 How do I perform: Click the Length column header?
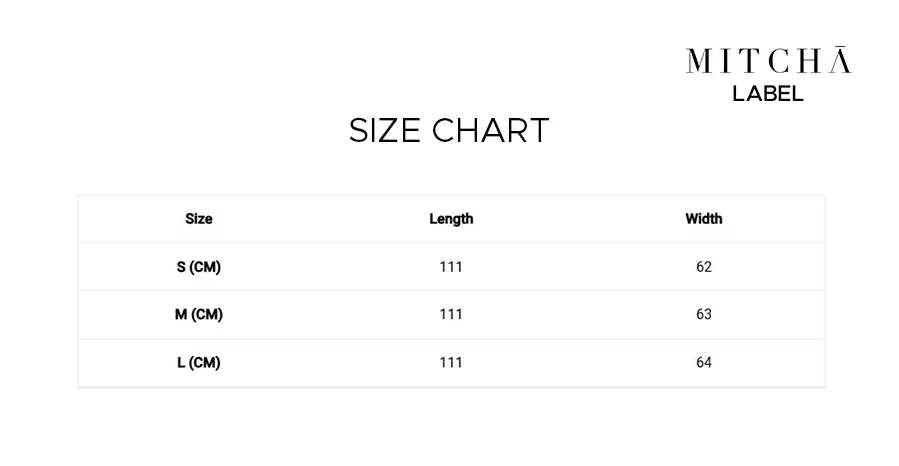[451, 219]
